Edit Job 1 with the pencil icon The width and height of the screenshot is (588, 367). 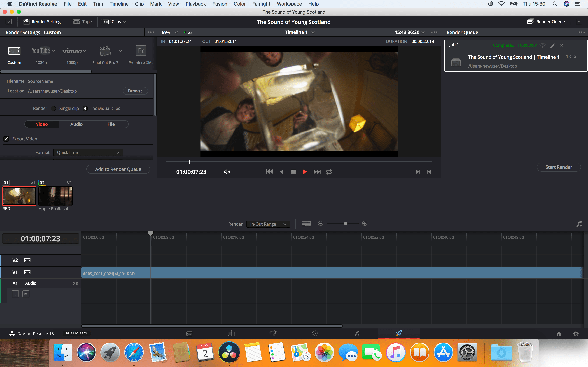(x=552, y=45)
